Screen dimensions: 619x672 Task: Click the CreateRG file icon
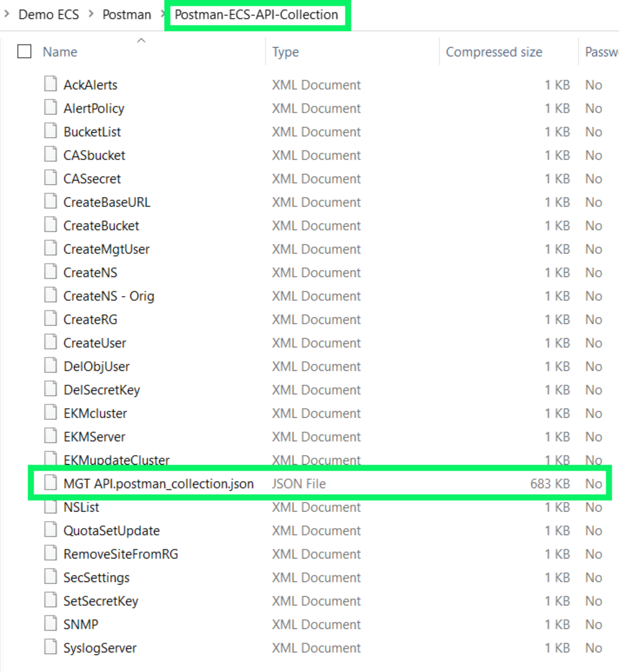coord(50,318)
